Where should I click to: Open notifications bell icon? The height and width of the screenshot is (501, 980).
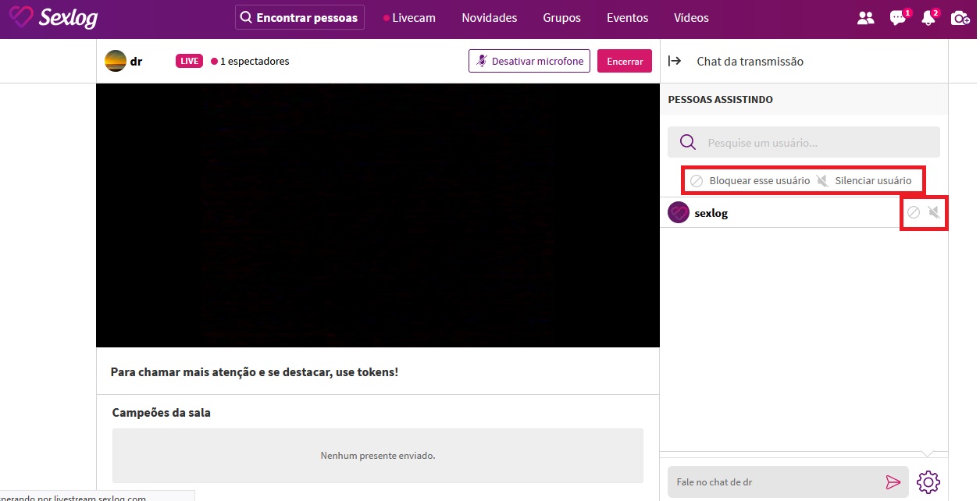[928, 18]
